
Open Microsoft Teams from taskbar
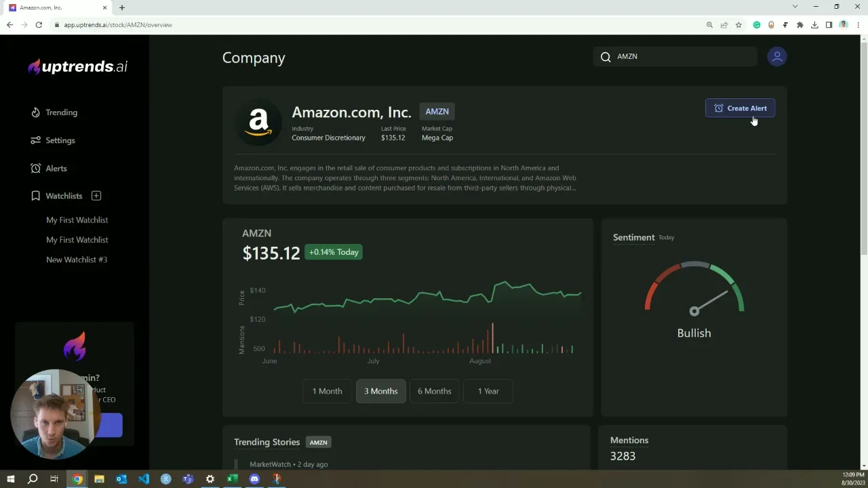[188, 479]
